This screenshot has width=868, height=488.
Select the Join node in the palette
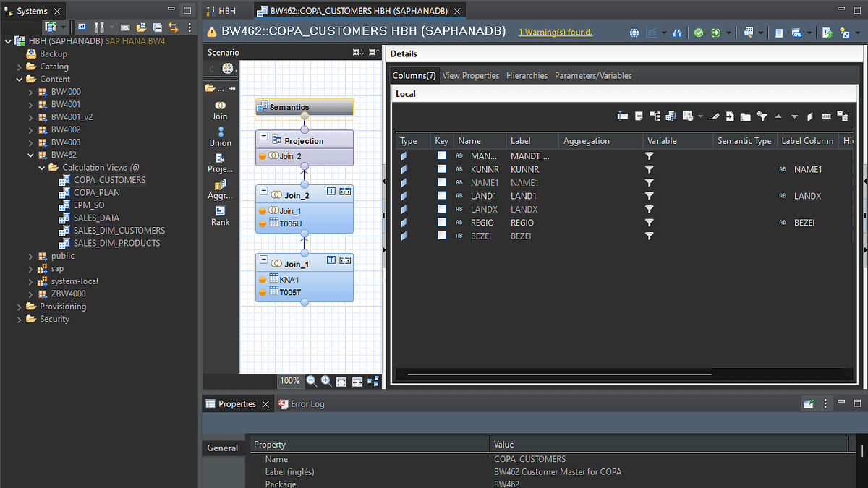(x=220, y=109)
